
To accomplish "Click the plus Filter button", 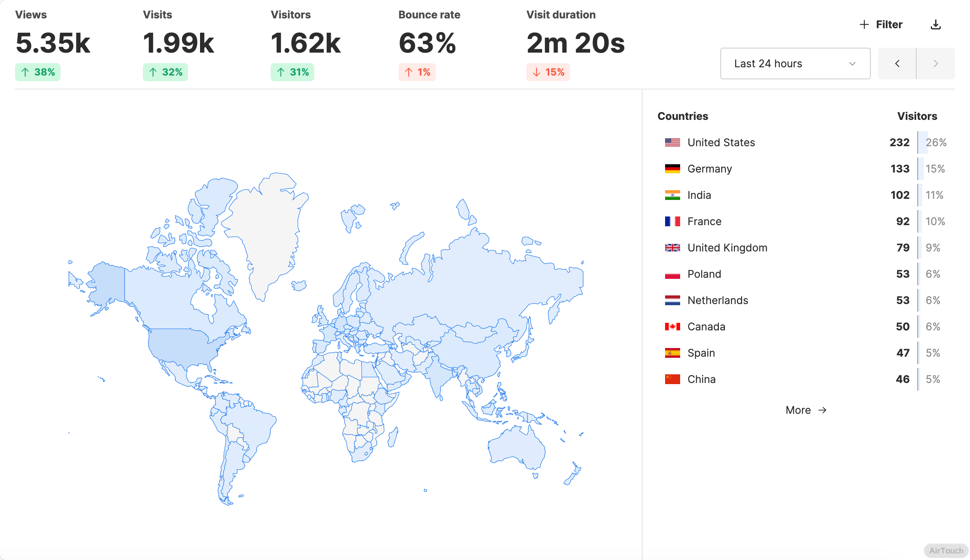I will click(881, 24).
